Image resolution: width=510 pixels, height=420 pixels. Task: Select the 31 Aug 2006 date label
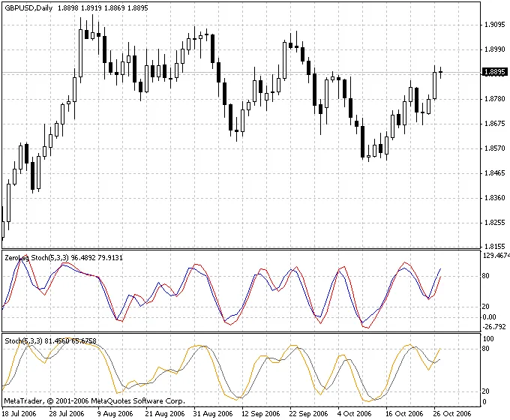pyautogui.click(x=212, y=413)
